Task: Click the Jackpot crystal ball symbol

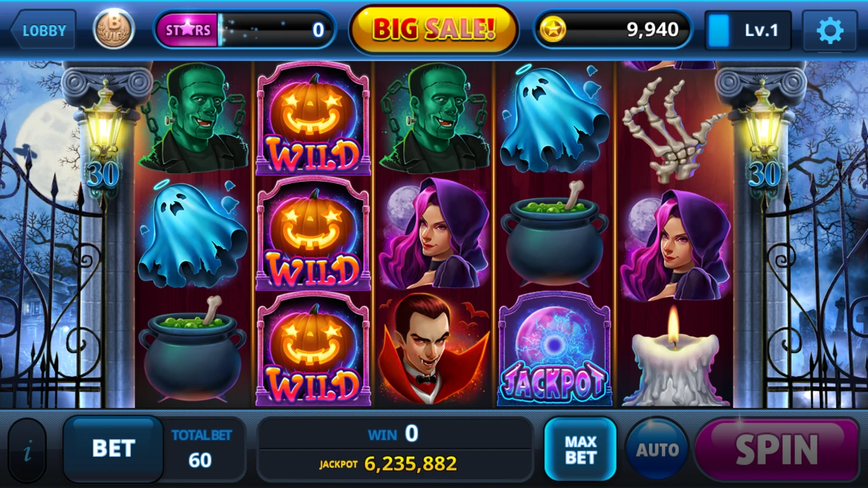Action: (x=555, y=348)
